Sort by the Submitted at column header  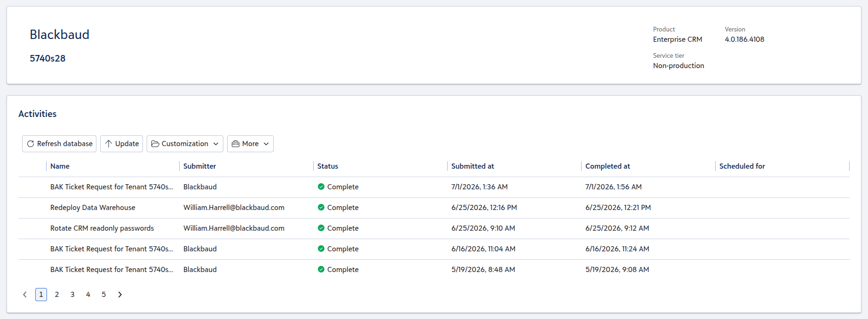click(473, 166)
